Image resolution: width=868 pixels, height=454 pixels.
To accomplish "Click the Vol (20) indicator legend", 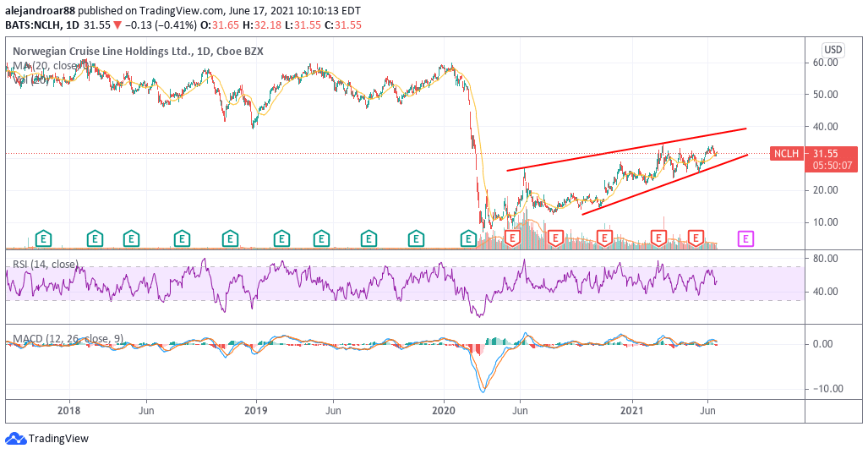I will click(31, 80).
